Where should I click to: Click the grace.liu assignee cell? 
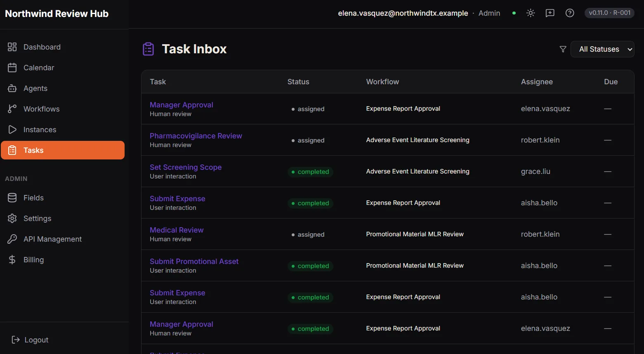point(535,171)
